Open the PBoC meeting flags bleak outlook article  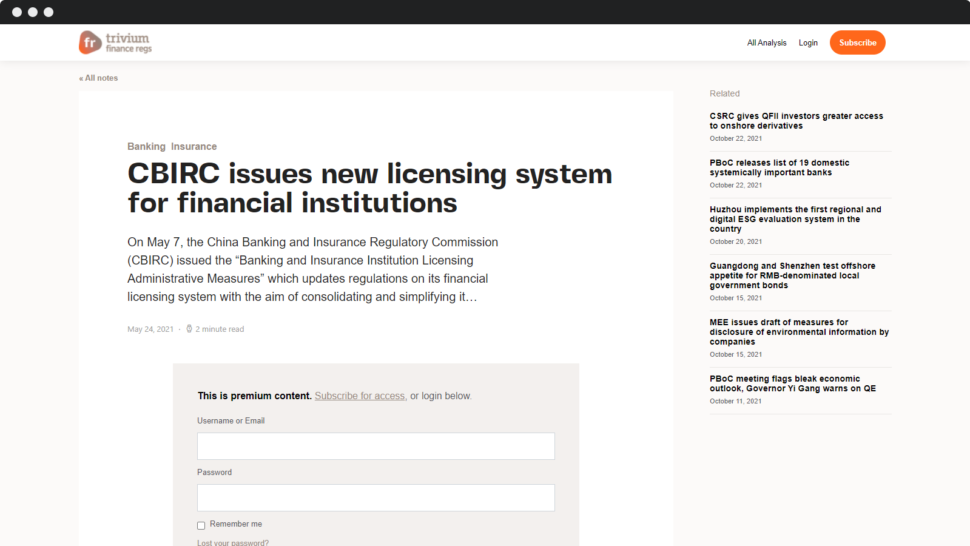pos(792,383)
